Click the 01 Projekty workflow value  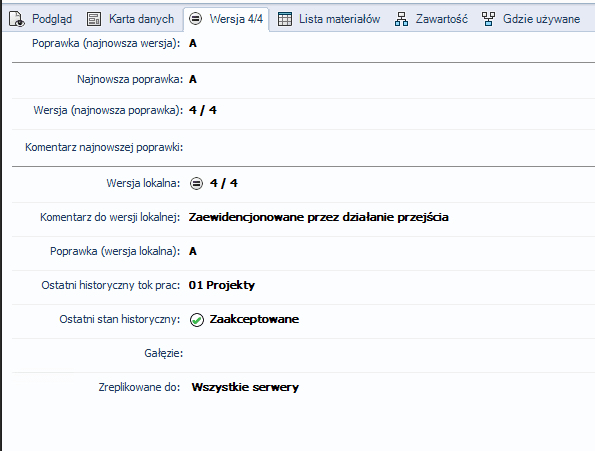pos(222,285)
